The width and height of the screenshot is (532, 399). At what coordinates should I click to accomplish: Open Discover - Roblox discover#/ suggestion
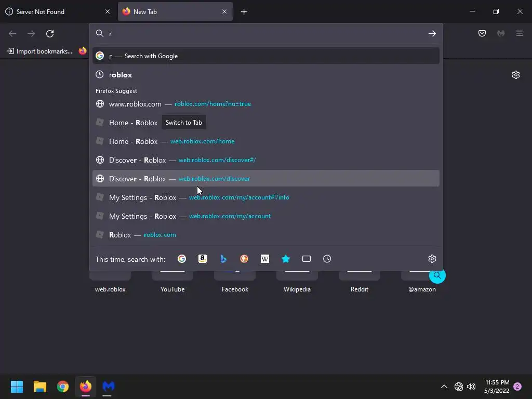(265, 160)
